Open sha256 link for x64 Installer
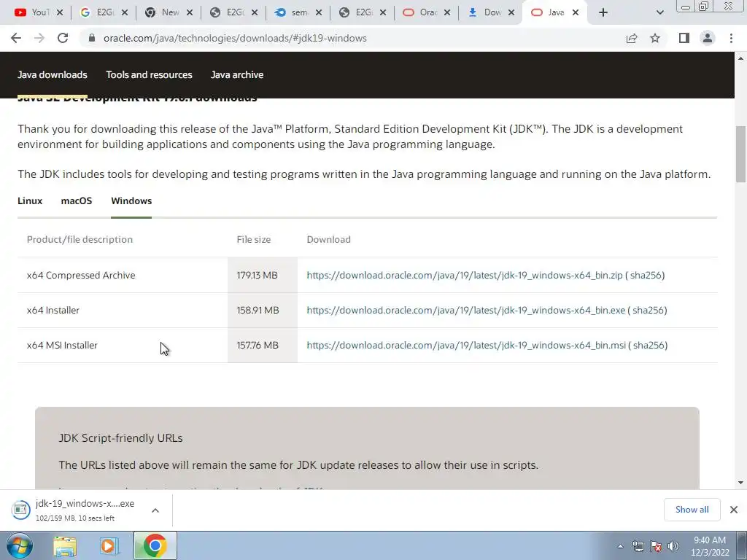747x560 pixels. coord(648,310)
